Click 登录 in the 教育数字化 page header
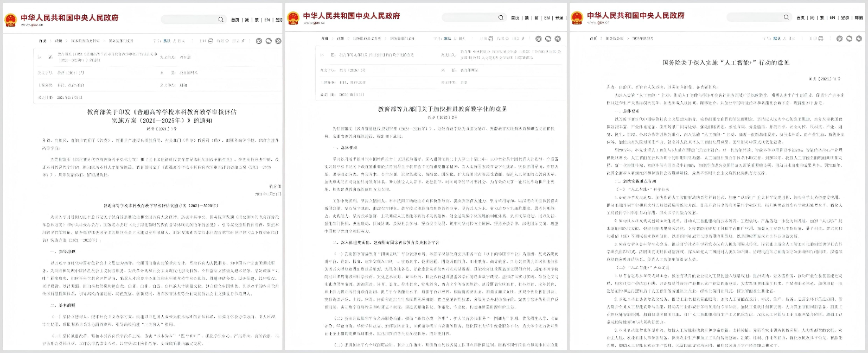Viewport: 868px width, 353px height. coord(559,18)
